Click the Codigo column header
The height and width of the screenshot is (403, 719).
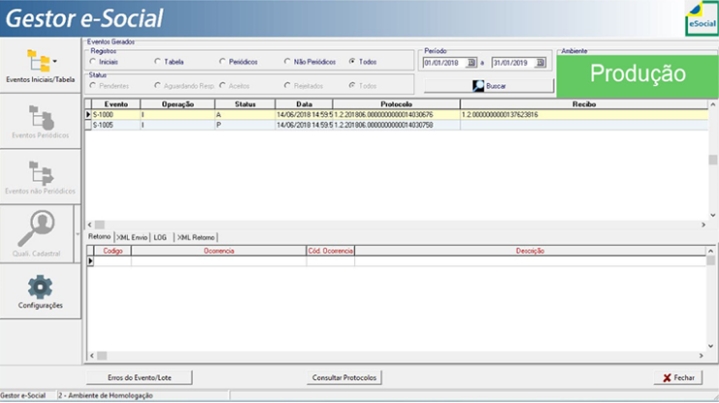[113, 251]
